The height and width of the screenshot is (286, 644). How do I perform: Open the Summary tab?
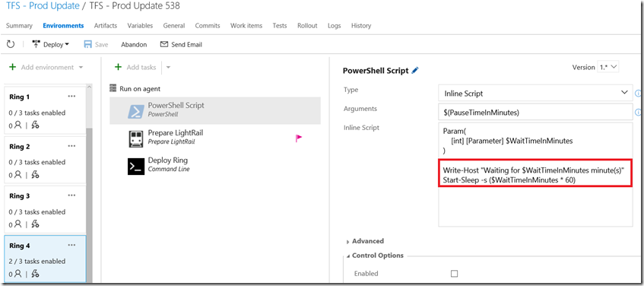(19, 25)
